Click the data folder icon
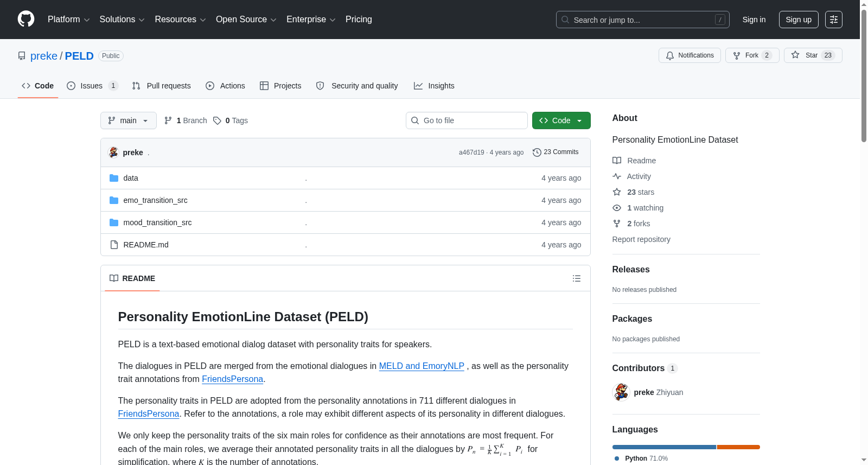The image size is (868, 465). coord(114,178)
